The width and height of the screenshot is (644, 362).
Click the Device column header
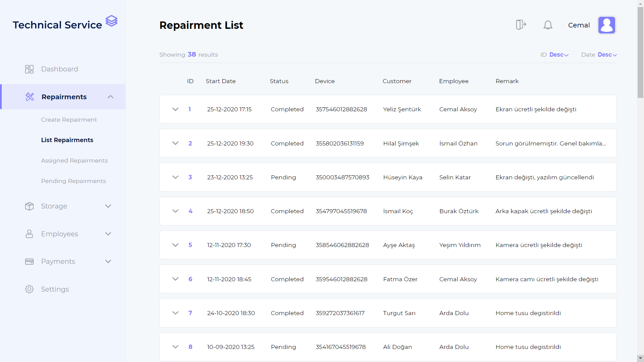click(325, 81)
